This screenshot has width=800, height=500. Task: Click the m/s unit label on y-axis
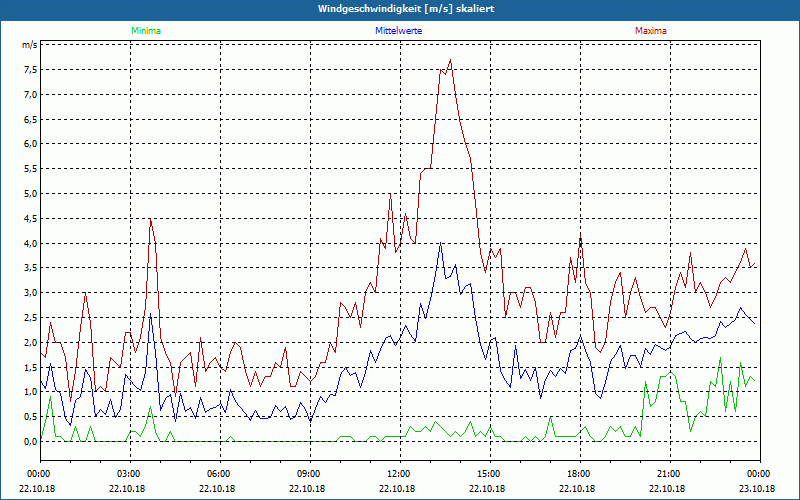tap(29, 45)
